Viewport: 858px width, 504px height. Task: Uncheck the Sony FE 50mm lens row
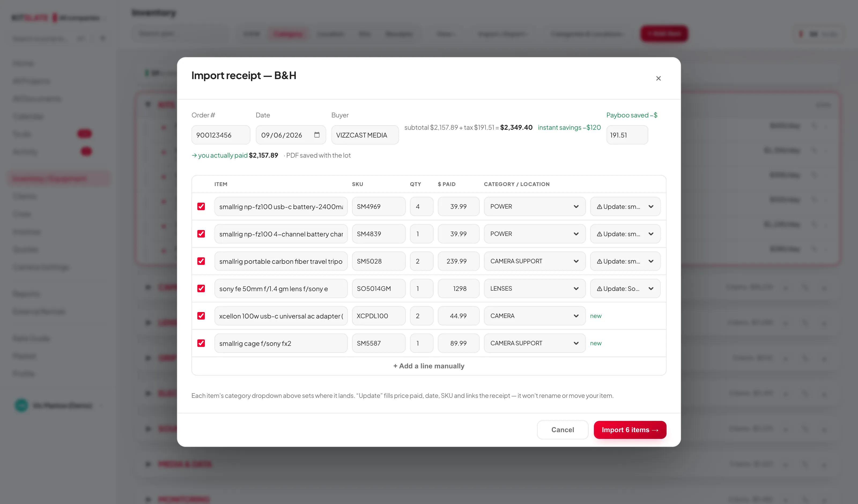tap(201, 288)
